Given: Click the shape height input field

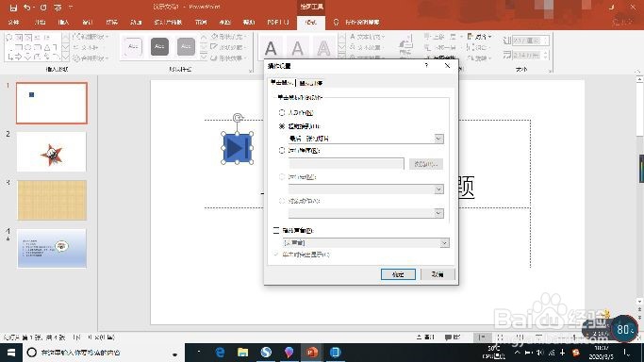Looking at the screenshot, I should (531, 41).
